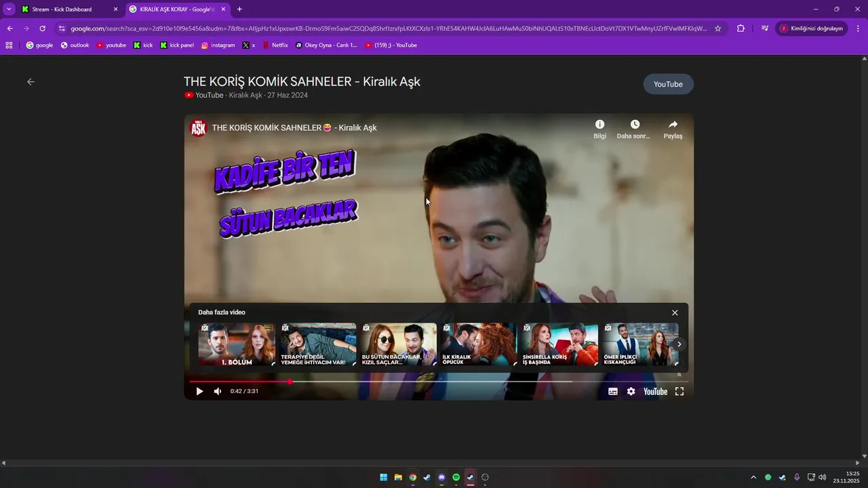This screenshot has width=868, height=488.
Task: Click the browser back button
Action: coord(9,28)
